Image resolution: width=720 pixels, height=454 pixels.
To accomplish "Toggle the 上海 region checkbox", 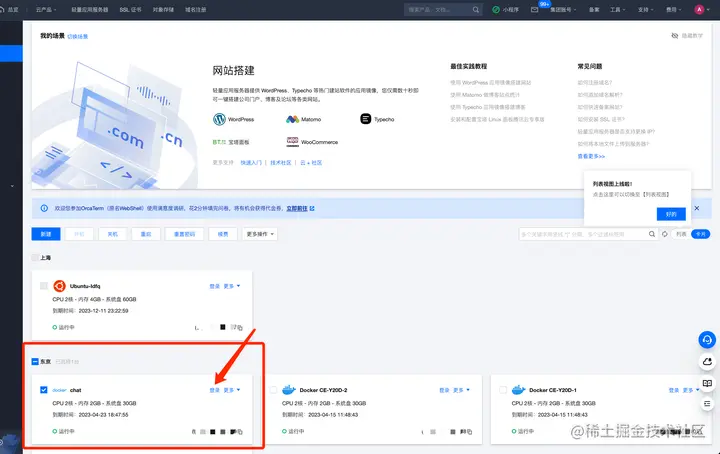I will coord(35,258).
